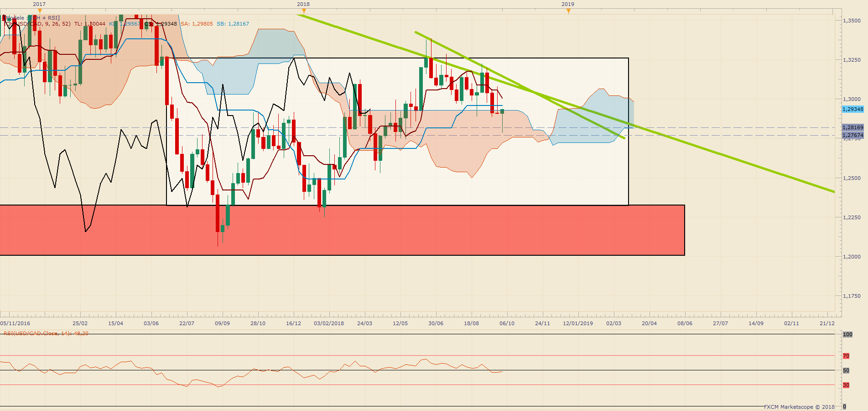The width and height of the screenshot is (868, 411).
Task: Click the 1,2500 price axis label
Action: (852, 178)
